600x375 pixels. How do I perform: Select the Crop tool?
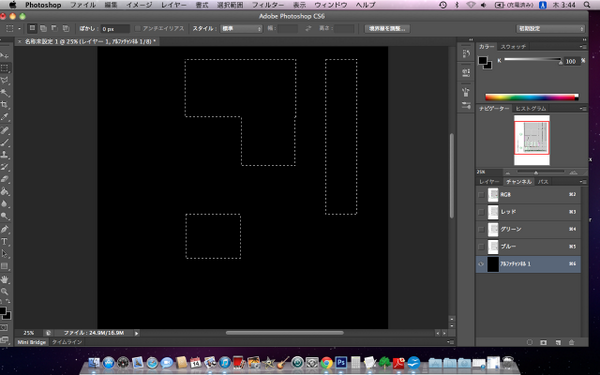[x=5, y=105]
